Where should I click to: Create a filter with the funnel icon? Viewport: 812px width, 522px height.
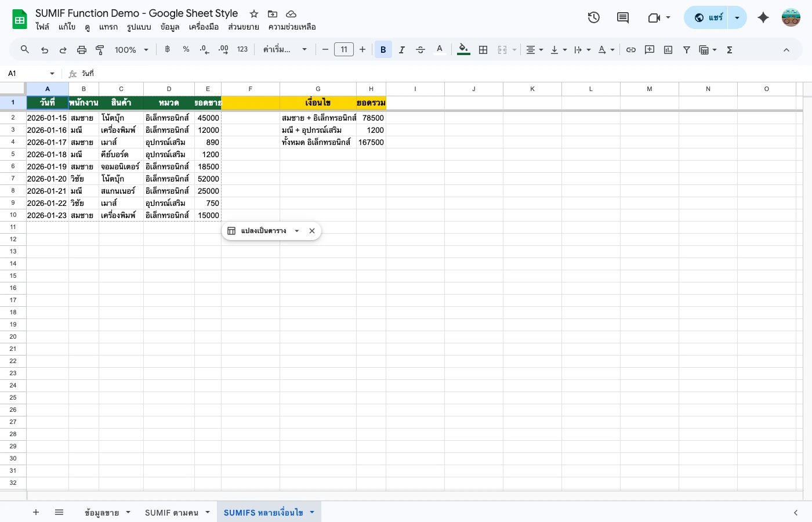pyautogui.click(x=687, y=49)
